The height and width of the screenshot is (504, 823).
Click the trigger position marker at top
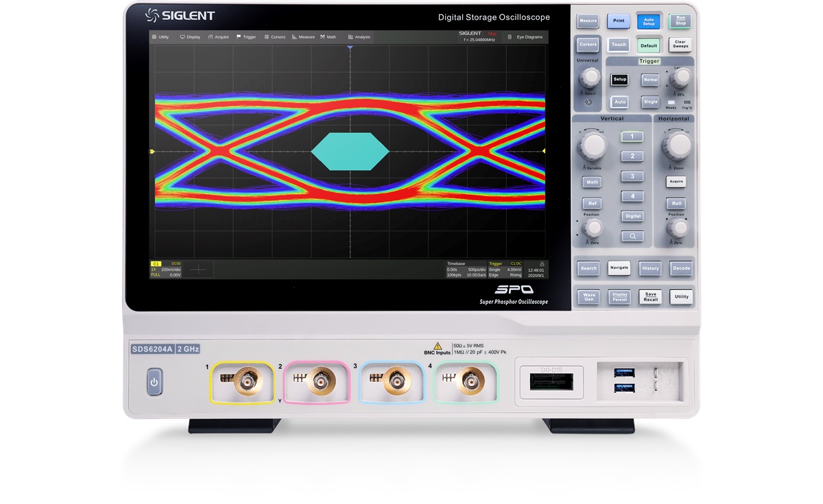point(350,47)
